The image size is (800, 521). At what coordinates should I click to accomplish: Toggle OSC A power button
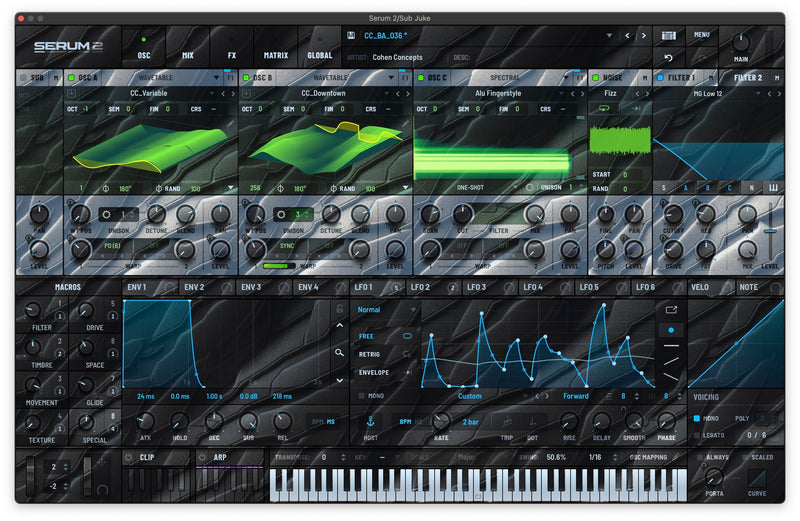(71, 78)
